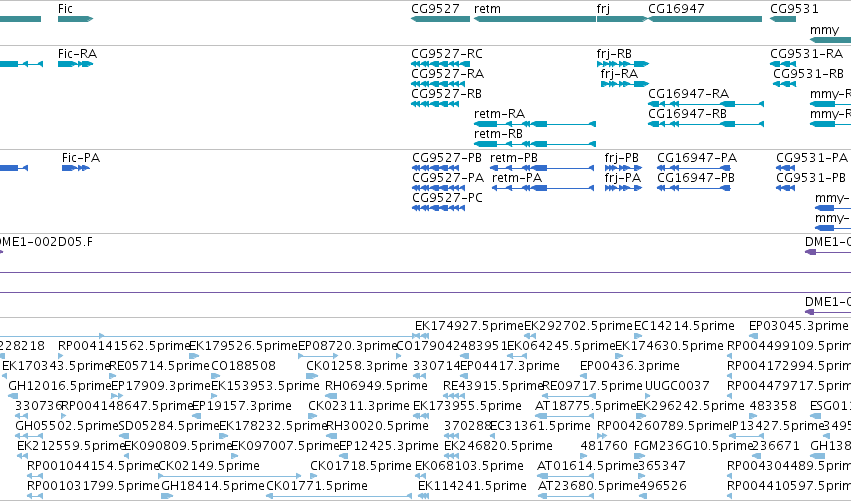851x501 pixels.
Task: Click the 481760 EST label
Action: click(604, 446)
